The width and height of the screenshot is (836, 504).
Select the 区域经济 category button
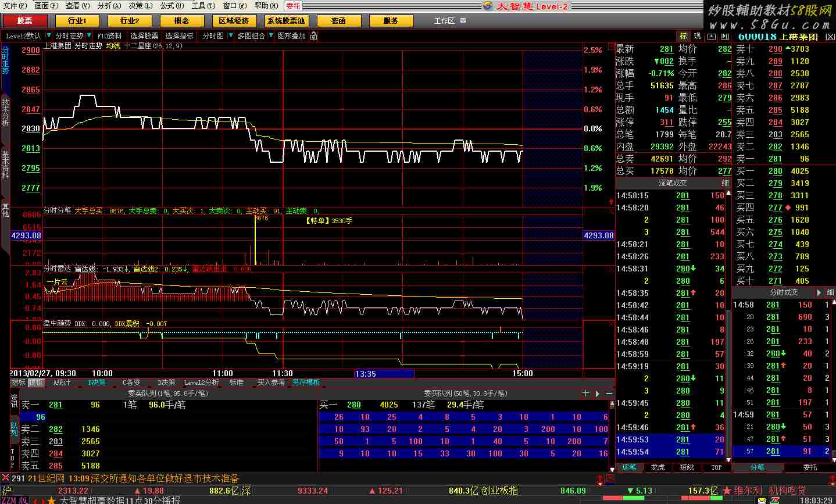[x=234, y=20]
